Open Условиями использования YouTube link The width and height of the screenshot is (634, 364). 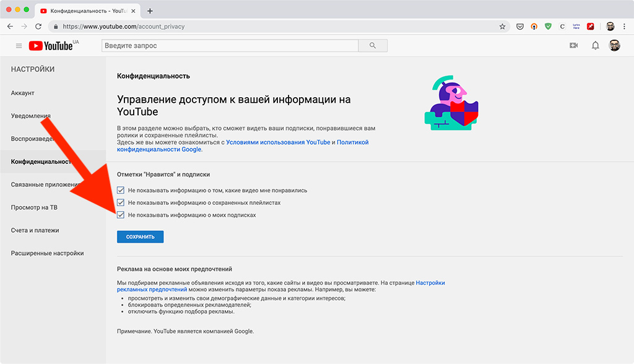point(278,142)
